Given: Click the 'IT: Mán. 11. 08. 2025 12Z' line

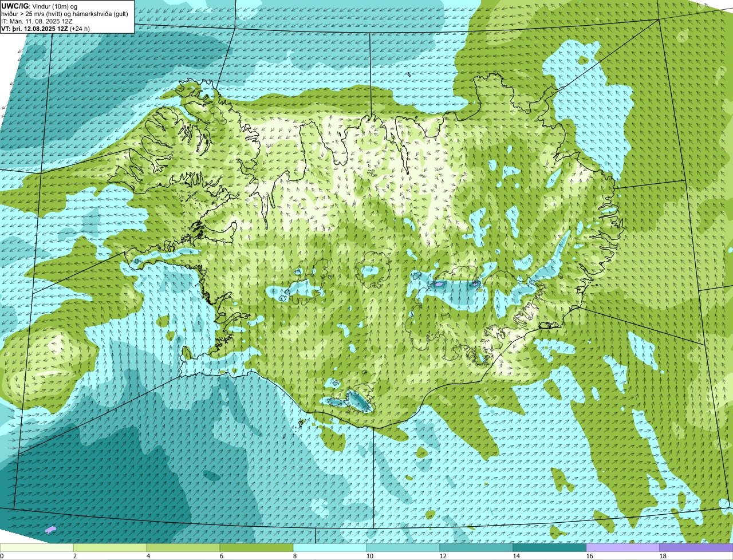Looking at the screenshot, I should point(37,21).
